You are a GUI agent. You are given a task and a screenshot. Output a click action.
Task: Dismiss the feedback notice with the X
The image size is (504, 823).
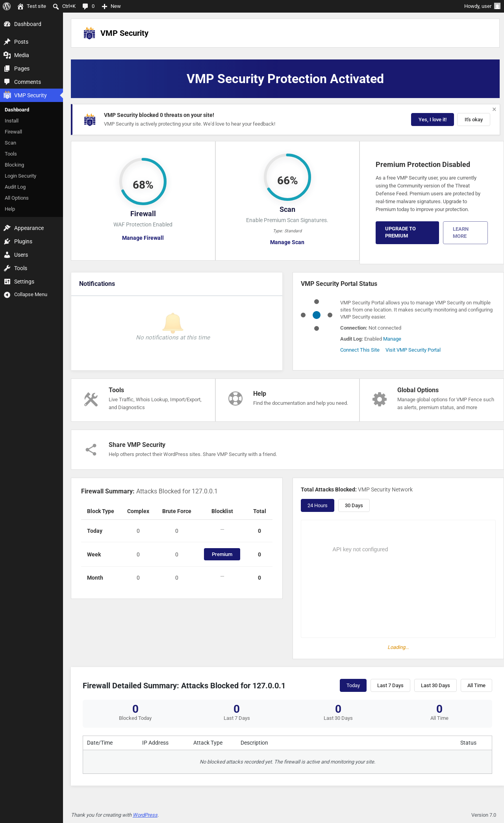(x=494, y=109)
